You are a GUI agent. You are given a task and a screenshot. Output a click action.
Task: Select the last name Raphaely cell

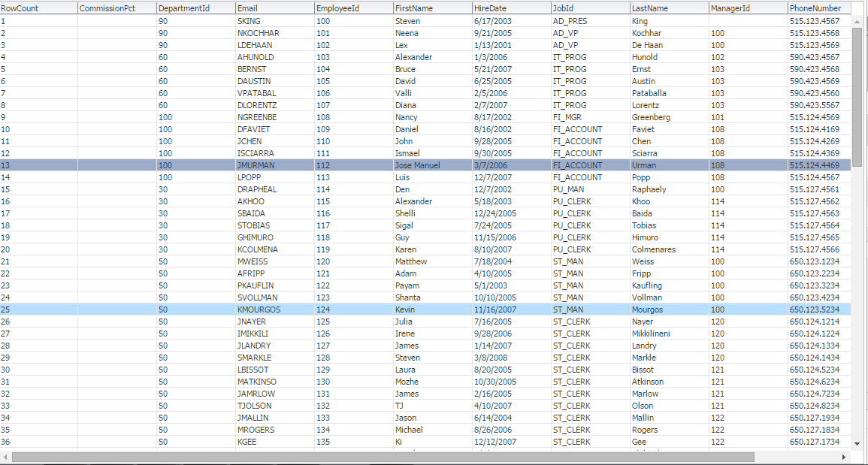[670, 189]
